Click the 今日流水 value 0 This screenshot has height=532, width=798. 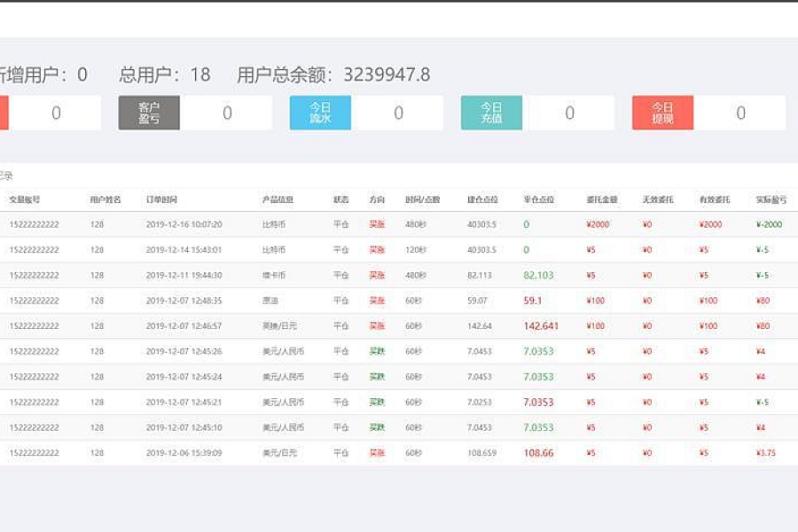point(398,113)
